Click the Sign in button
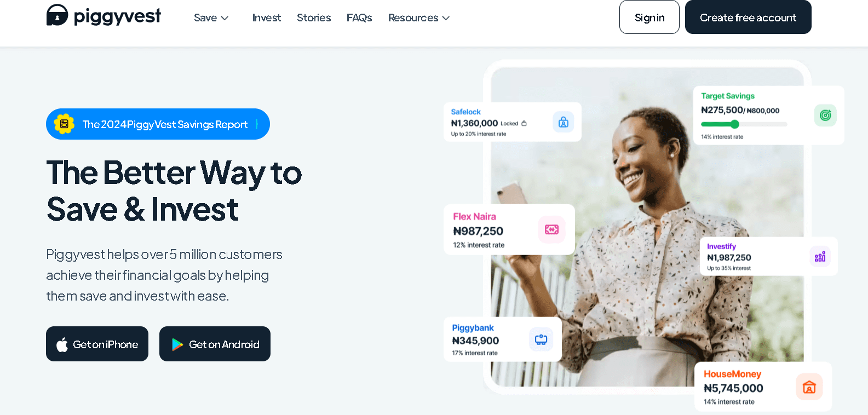Screen dimensions: 868x415 (x=649, y=17)
